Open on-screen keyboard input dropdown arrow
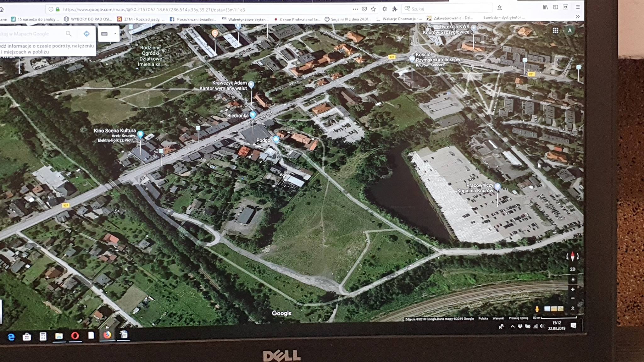 point(115,33)
